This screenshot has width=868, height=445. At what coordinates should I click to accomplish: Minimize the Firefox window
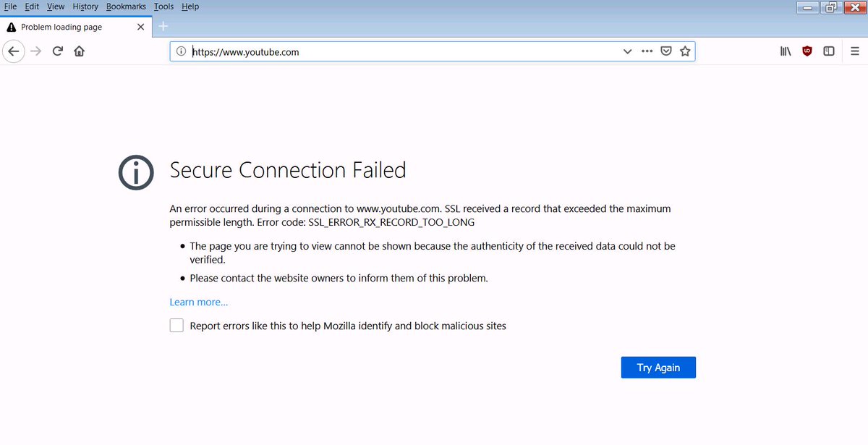[808, 7]
